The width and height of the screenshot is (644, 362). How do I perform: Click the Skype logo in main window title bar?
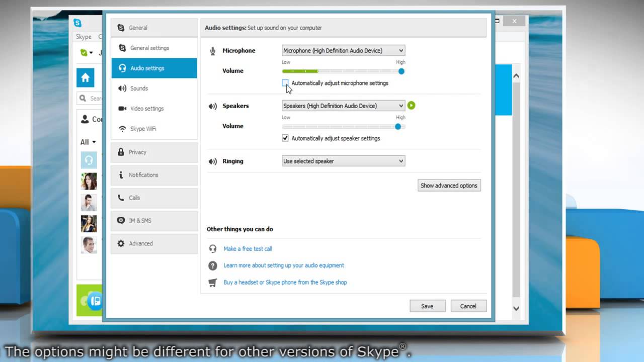click(x=77, y=23)
